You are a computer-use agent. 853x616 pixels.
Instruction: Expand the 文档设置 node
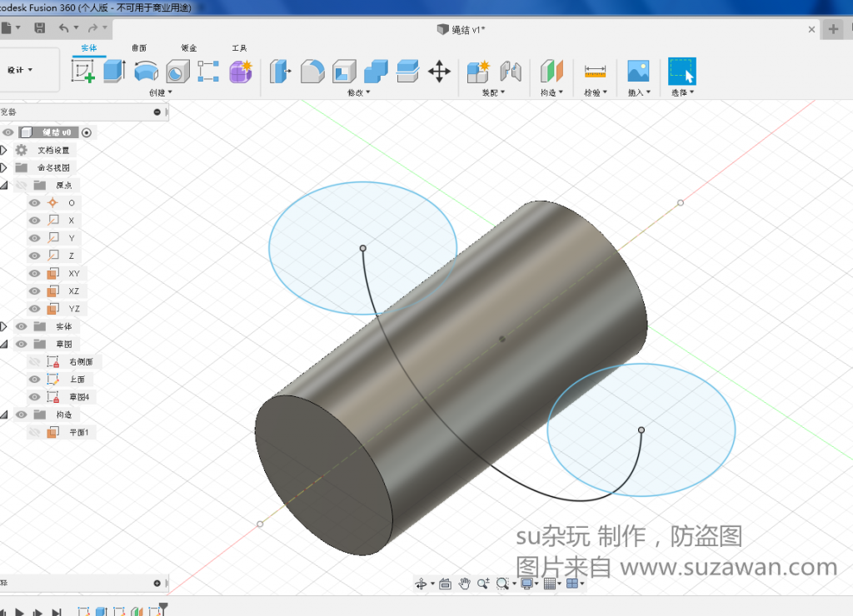pos(3,150)
